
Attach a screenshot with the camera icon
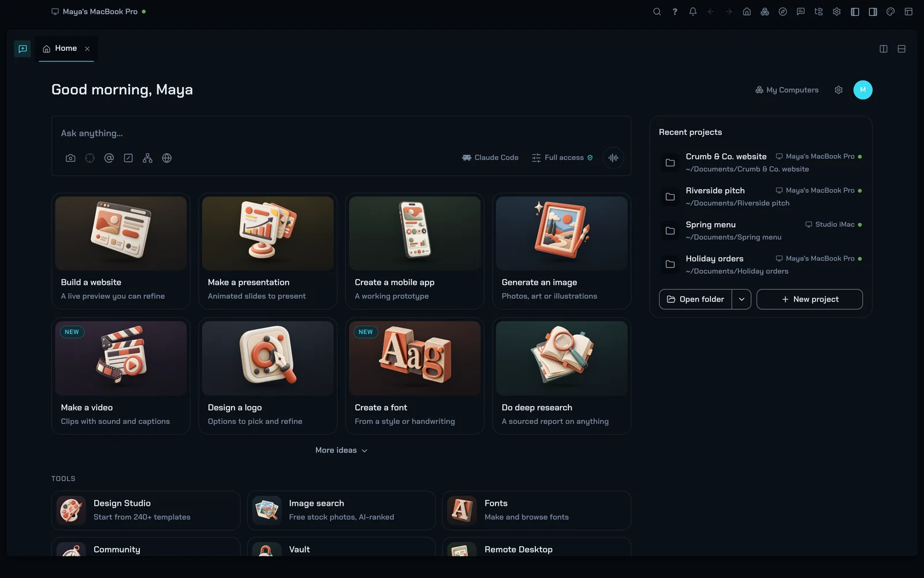(x=70, y=158)
